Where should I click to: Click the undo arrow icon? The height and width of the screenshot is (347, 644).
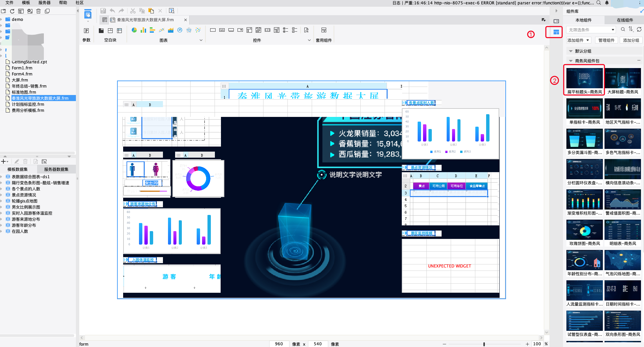click(112, 11)
